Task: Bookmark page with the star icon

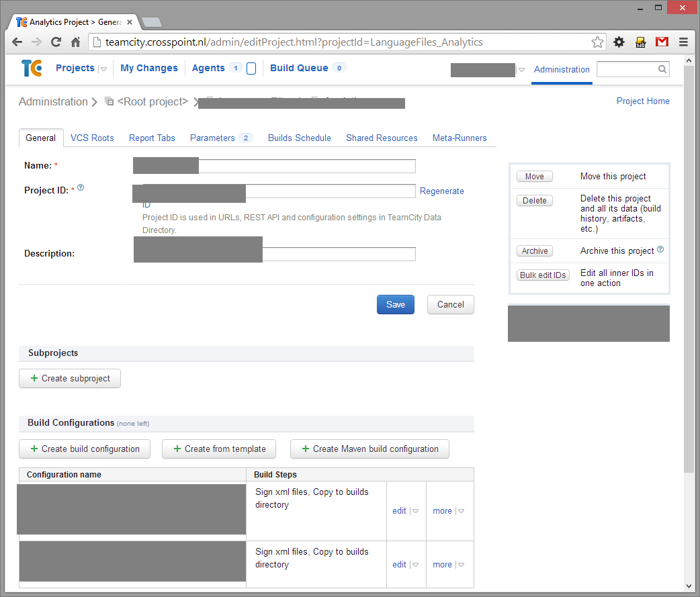Action: [597, 42]
